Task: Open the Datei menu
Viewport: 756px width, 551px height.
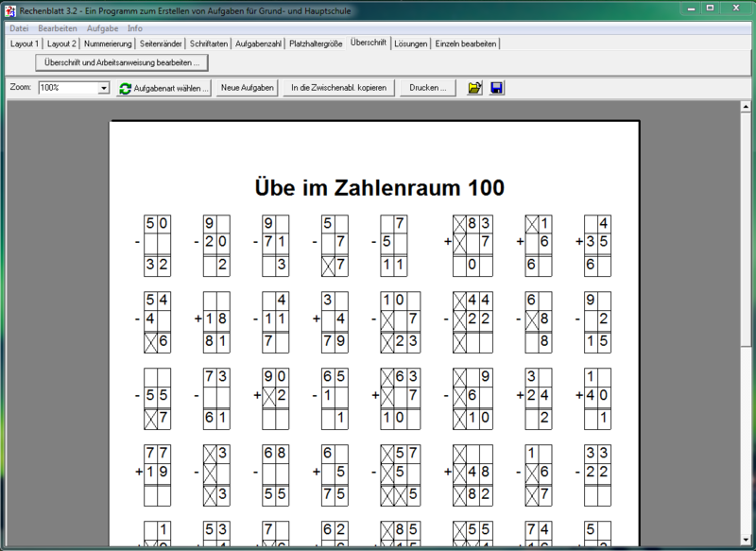Action: point(19,28)
